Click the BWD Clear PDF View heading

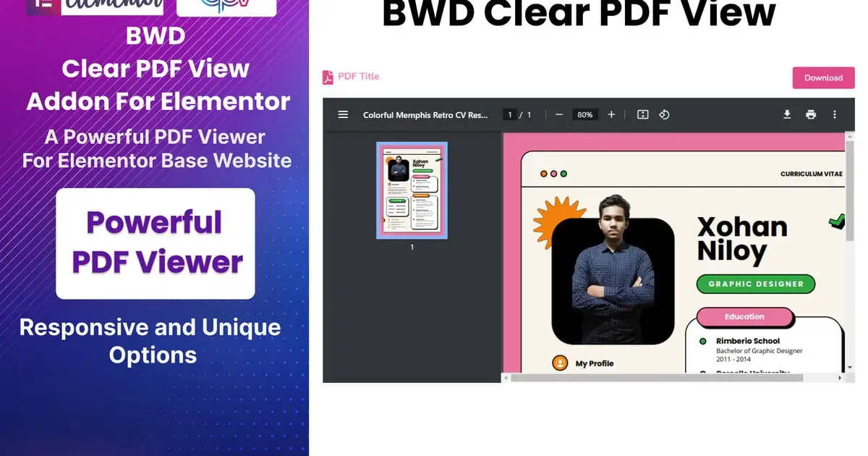coord(579,13)
